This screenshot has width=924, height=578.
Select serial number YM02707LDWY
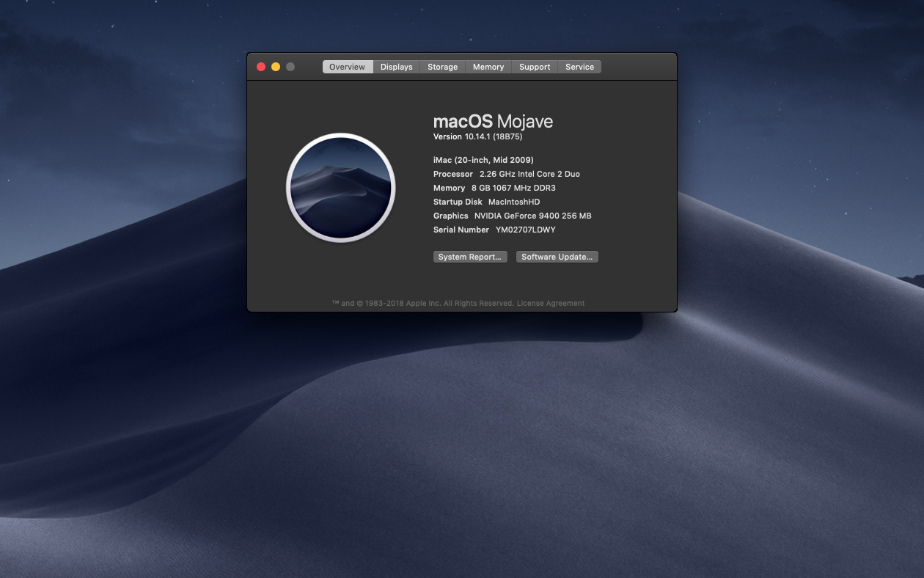pos(526,230)
